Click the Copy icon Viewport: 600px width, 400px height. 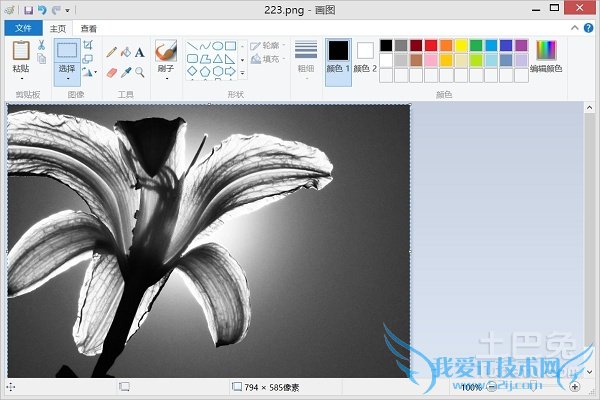pyautogui.click(x=42, y=59)
